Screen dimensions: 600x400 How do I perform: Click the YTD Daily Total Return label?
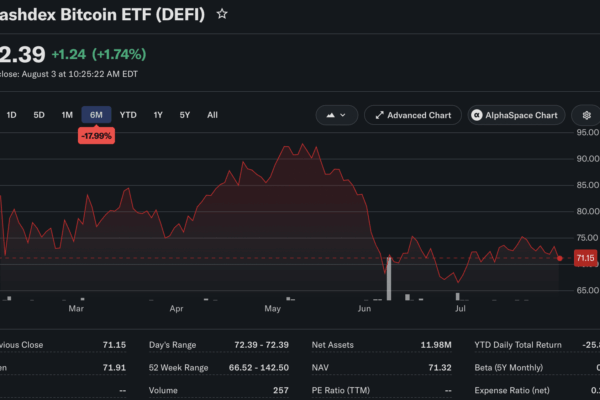[518, 345]
